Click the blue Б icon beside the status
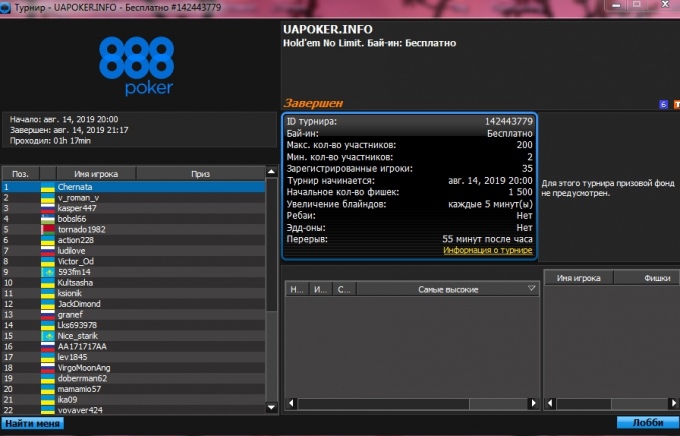The height and width of the screenshot is (436, 680). [x=663, y=104]
